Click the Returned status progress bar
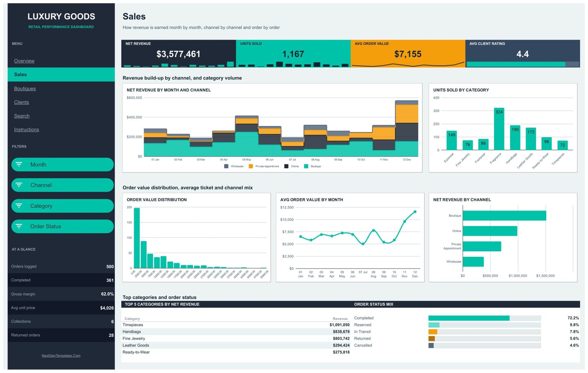Screen dimensions: 588x373 click(x=484, y=338)
